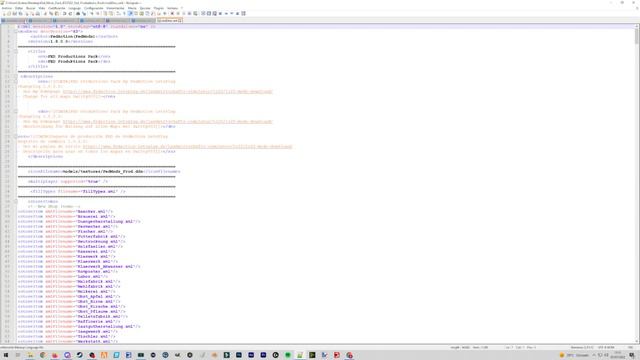Click the Replace toolbar icon

click(84, 13)
